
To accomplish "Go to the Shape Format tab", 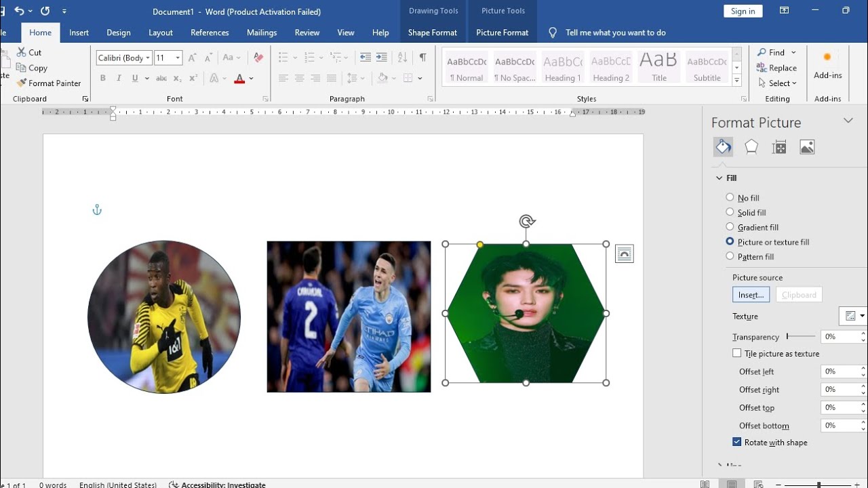I will coord(433,33).
